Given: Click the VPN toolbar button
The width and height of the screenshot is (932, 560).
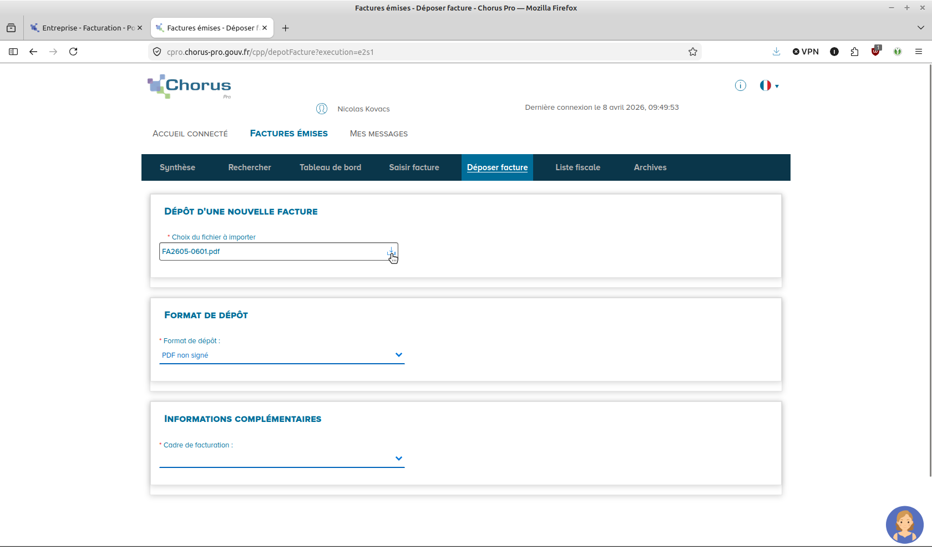Looking at the screenshot, I should [x=806, y=52].
